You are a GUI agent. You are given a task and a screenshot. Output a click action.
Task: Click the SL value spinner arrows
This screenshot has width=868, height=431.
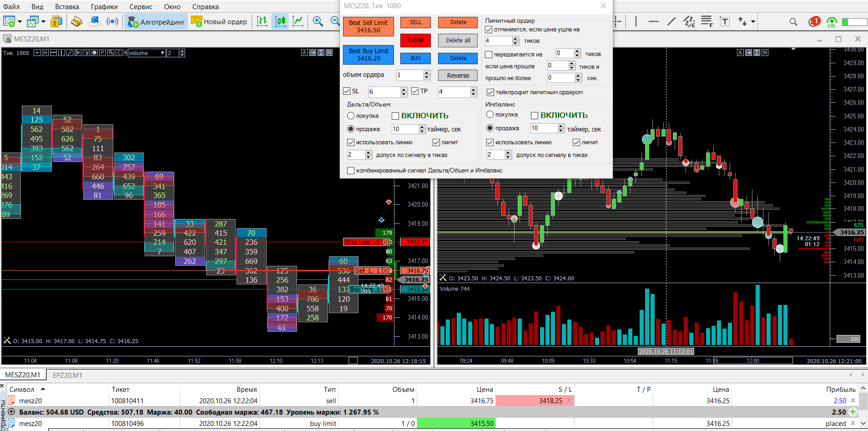(404, 92)
